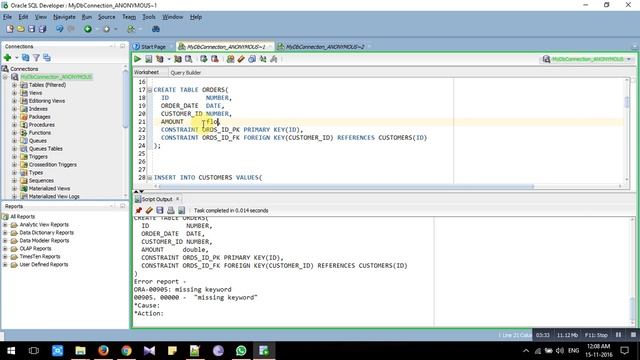
Task: Click the Autotrace icon
Action: pyautogui.click(x=178, y=59)
